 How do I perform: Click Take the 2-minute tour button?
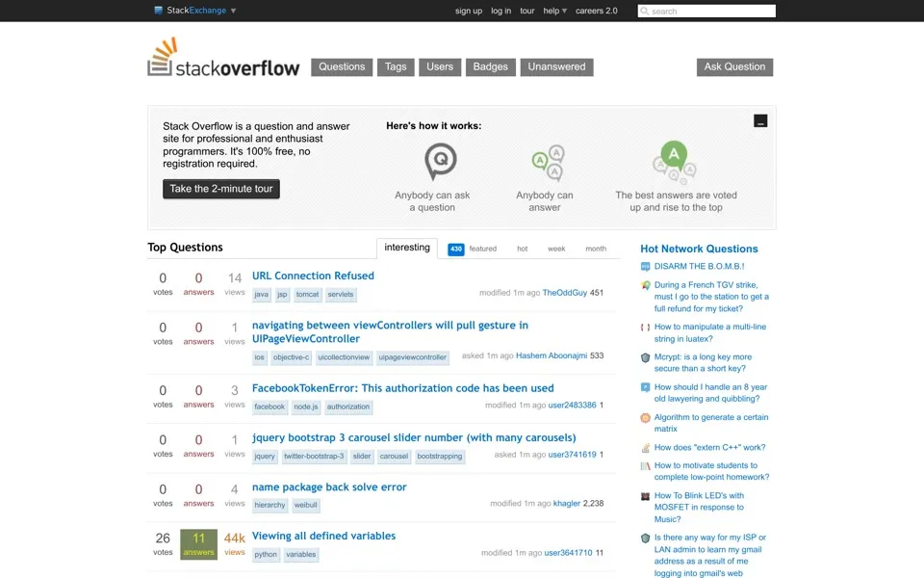coord(221,189)
